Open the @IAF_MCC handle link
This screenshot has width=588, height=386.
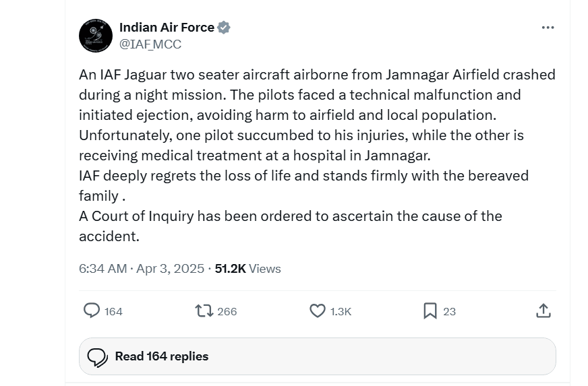coord(150,44)
